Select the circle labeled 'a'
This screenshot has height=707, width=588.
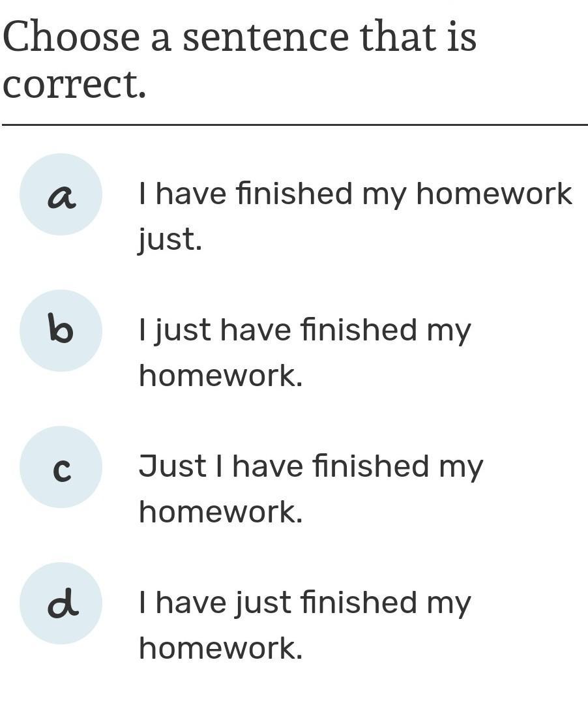coord(61,194)
